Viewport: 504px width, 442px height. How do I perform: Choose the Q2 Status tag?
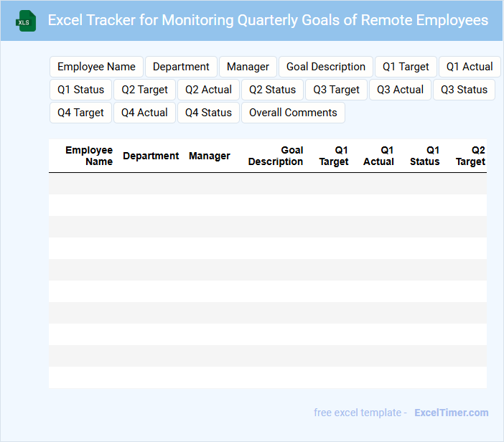[272, 90]
